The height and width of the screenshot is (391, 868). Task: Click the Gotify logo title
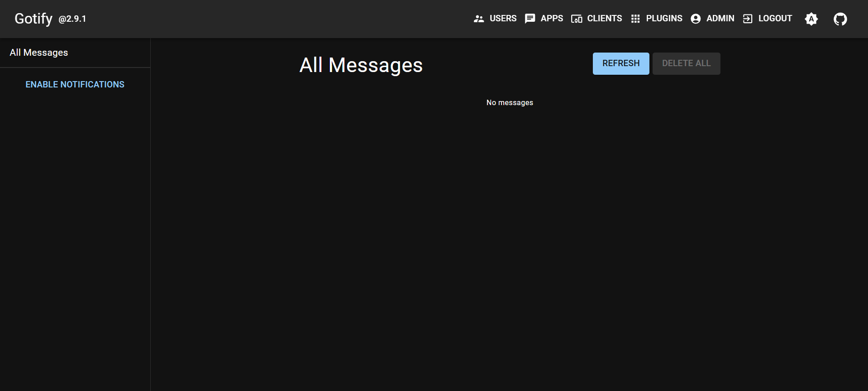(x=33, y=19)
